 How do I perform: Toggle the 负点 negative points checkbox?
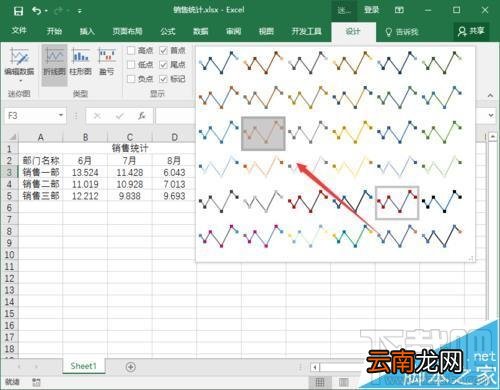point(131,79)
